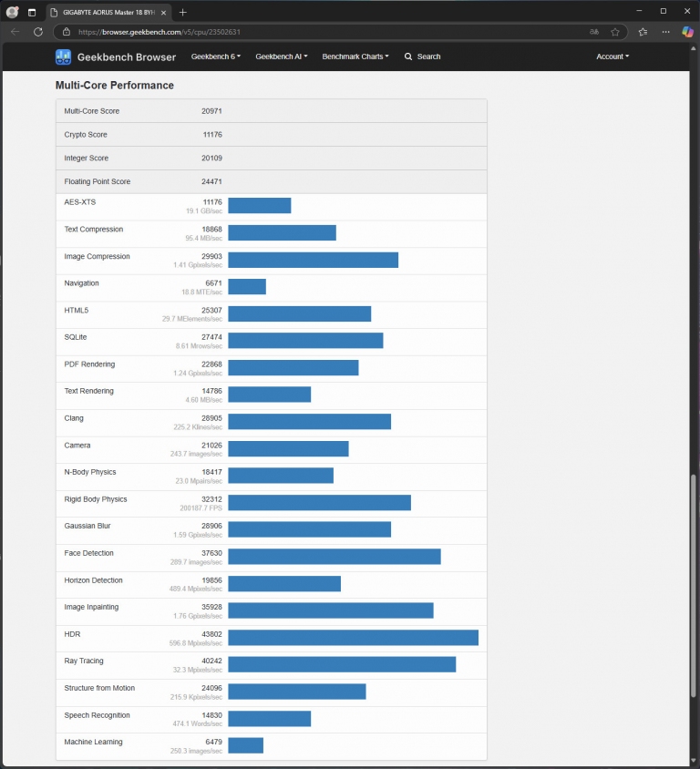Select the GIGABYTE AORUS Master 18 tab

(108, 12)
